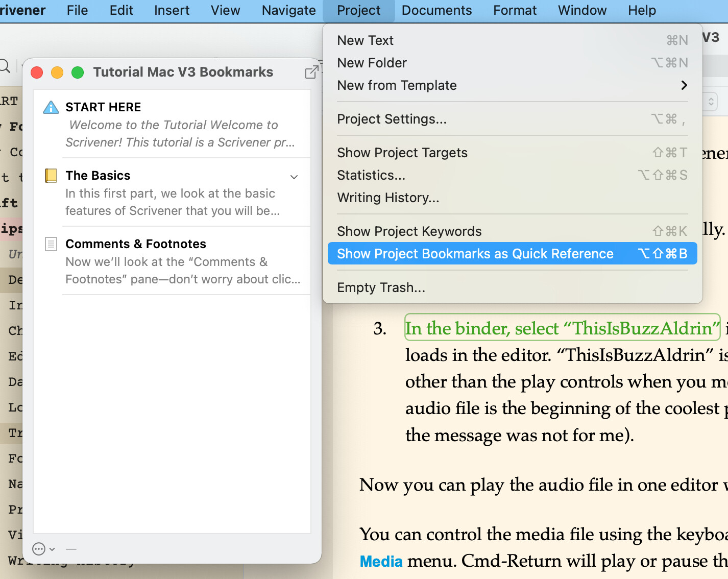Open the File menu
Viewport: 728px width, 579px height.
pos(77,10)
